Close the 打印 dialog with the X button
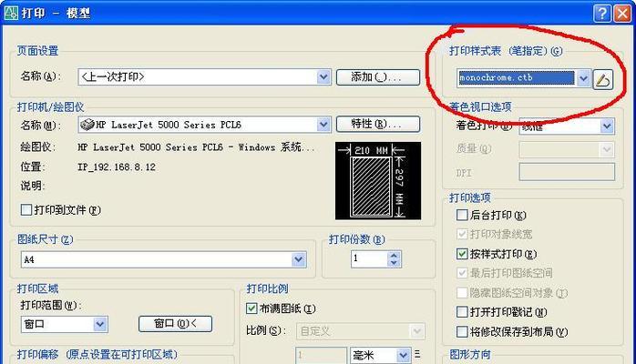The width and height of the screenshot is (636, 364). (622, 14)
